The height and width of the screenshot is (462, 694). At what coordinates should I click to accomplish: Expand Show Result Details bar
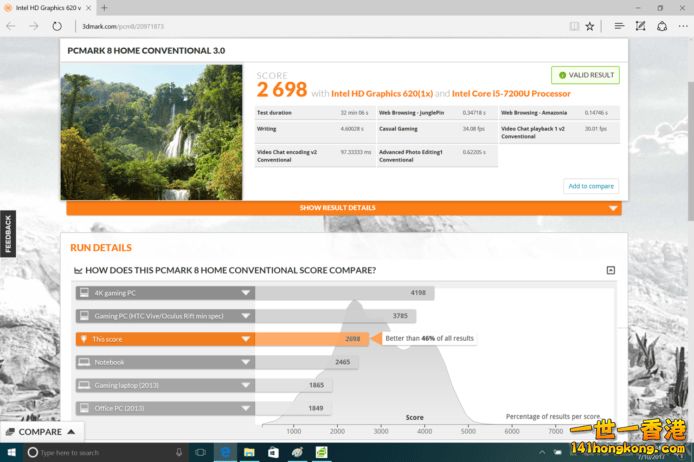(x=344, y=208)
